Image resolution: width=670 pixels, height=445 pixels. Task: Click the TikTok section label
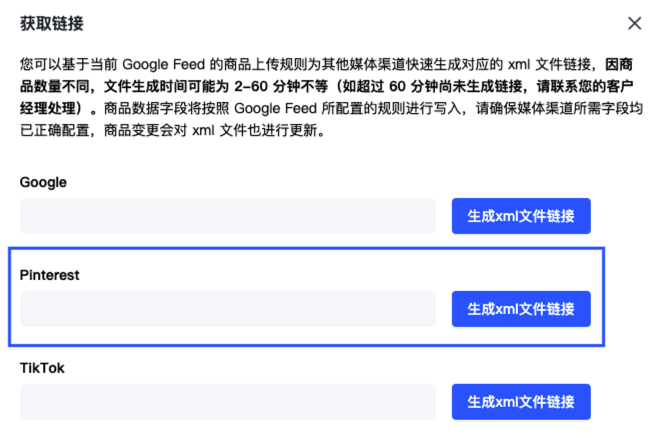pos(42,368)
